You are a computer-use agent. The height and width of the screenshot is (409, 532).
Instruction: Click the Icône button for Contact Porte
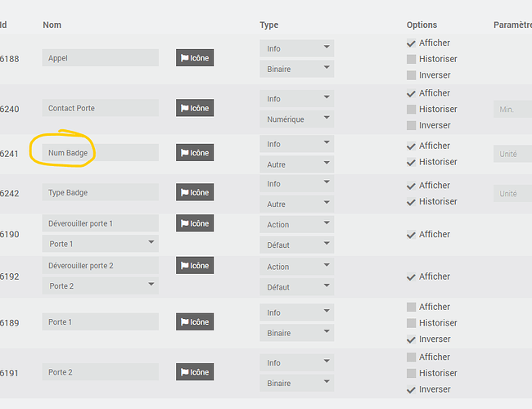coord(195,108)
